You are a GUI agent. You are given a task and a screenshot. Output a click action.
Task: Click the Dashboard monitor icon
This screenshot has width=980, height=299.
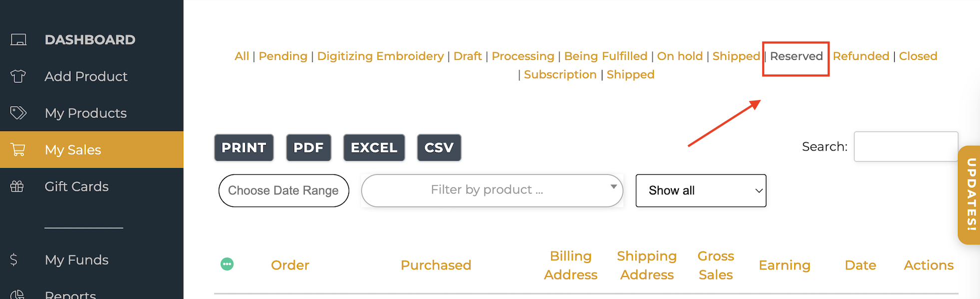click(18, 39)
